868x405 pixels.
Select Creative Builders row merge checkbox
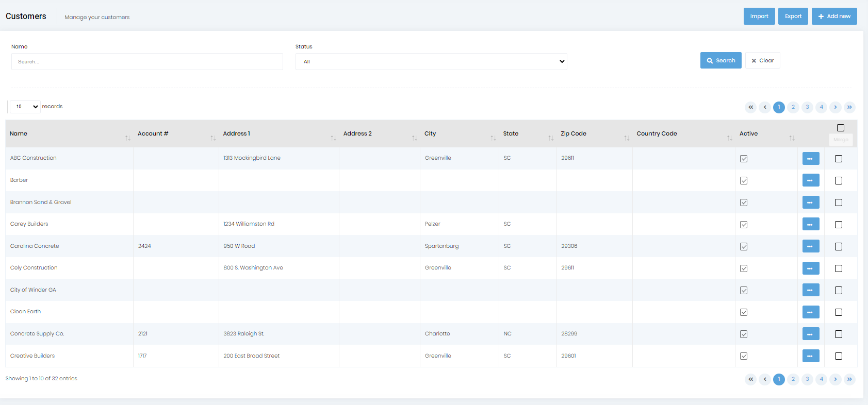tap(839, 356)
